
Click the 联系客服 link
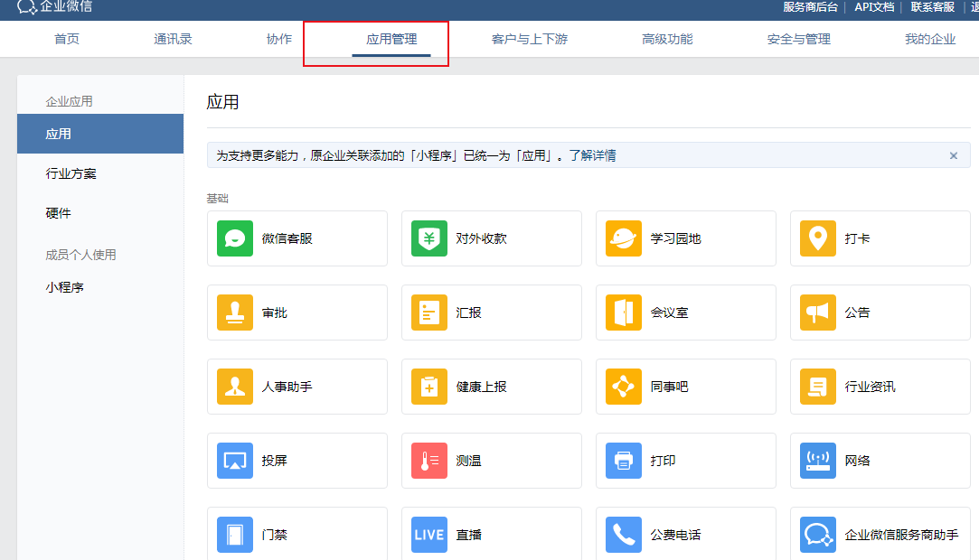(932, 7)
